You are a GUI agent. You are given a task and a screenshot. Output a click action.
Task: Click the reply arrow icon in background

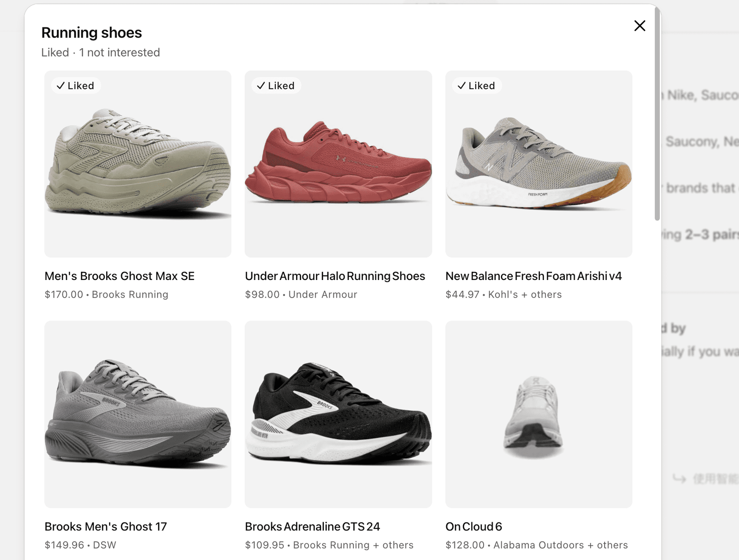coord(679,479)
